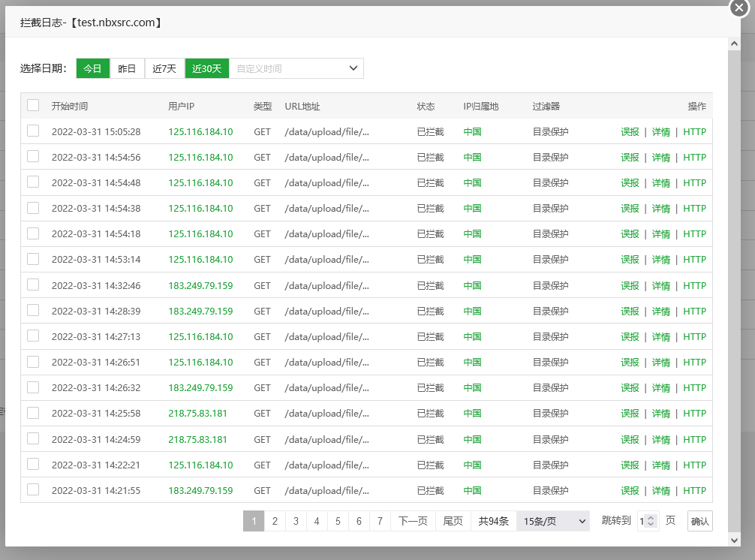Click IP 183.249.79.159 in 14:32:46 row

(201, 286)
